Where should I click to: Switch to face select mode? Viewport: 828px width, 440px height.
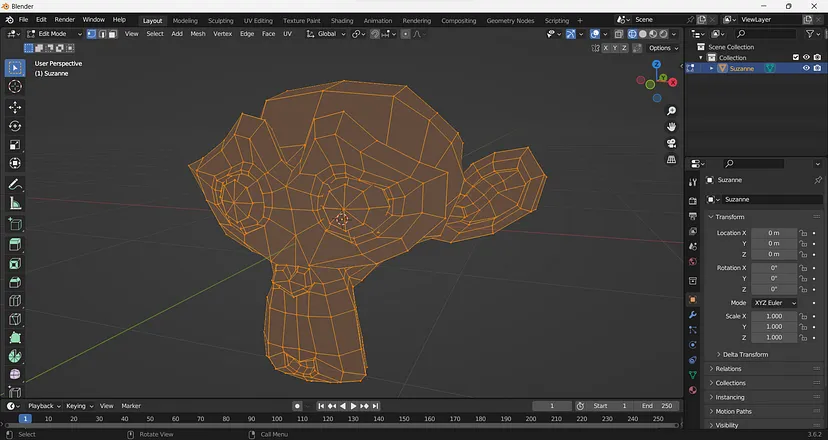pos(112,34)
